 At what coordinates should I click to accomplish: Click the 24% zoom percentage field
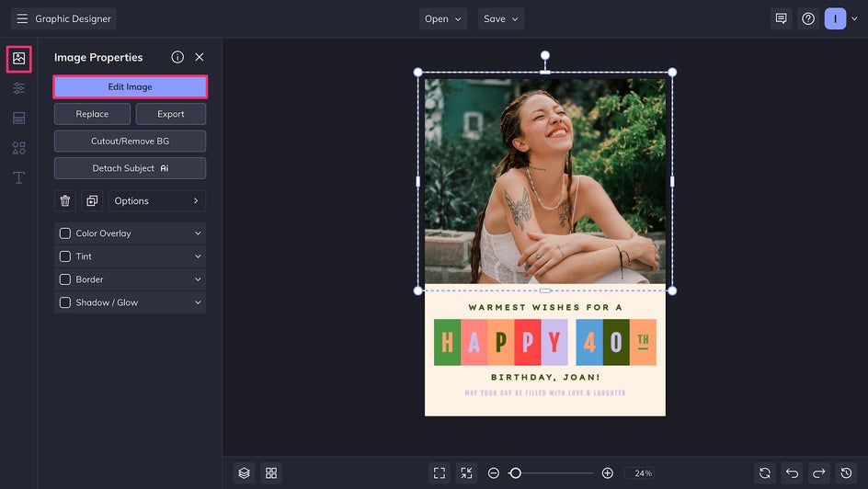[640, 473]
